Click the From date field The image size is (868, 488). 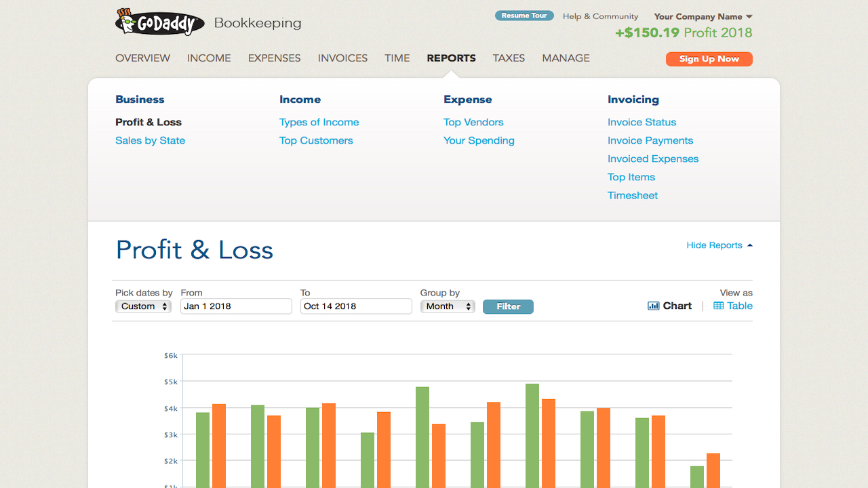[x=236, y=306]
